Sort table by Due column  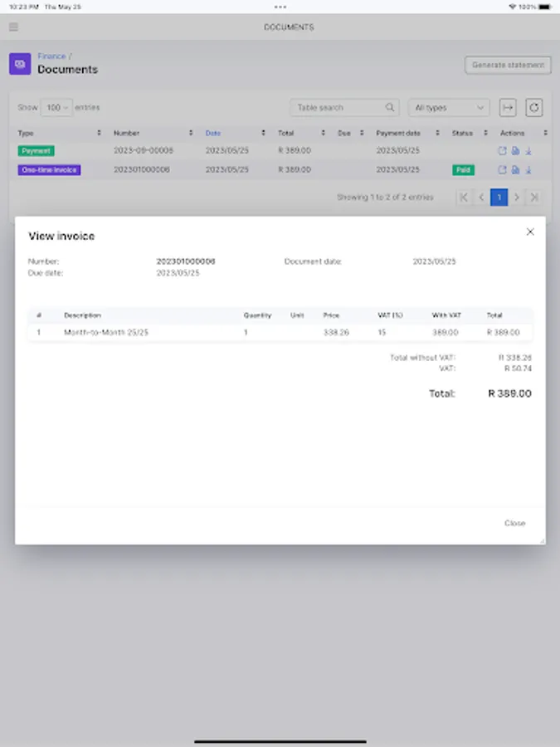click(x=350, y=133)
